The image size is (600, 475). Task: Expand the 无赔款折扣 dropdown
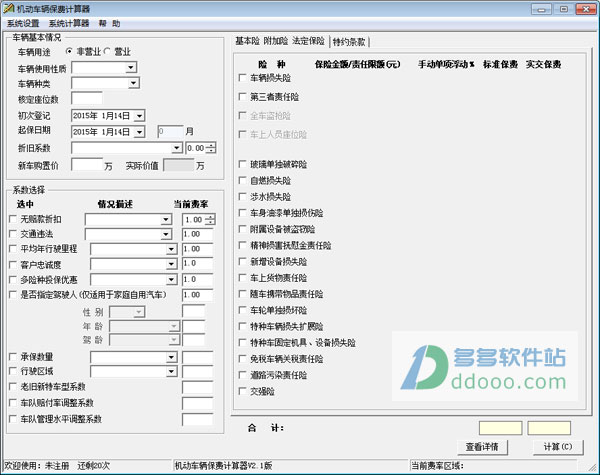(166, 219)
